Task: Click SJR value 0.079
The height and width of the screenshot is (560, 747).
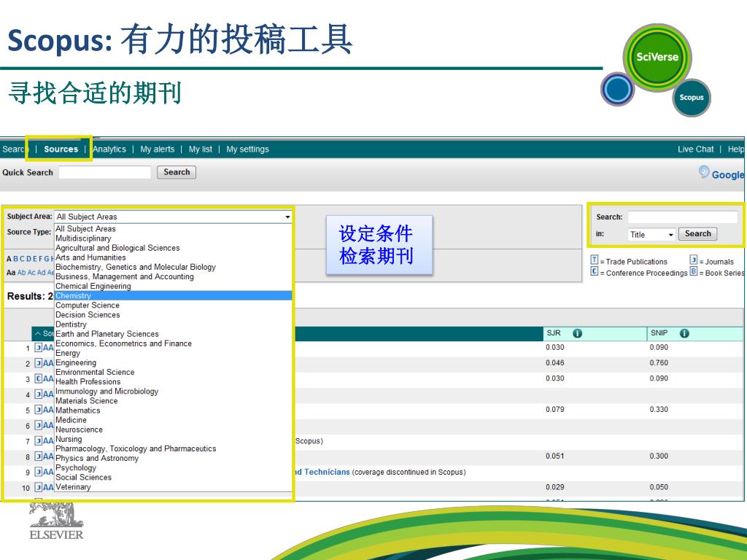Action: [555, 410]
